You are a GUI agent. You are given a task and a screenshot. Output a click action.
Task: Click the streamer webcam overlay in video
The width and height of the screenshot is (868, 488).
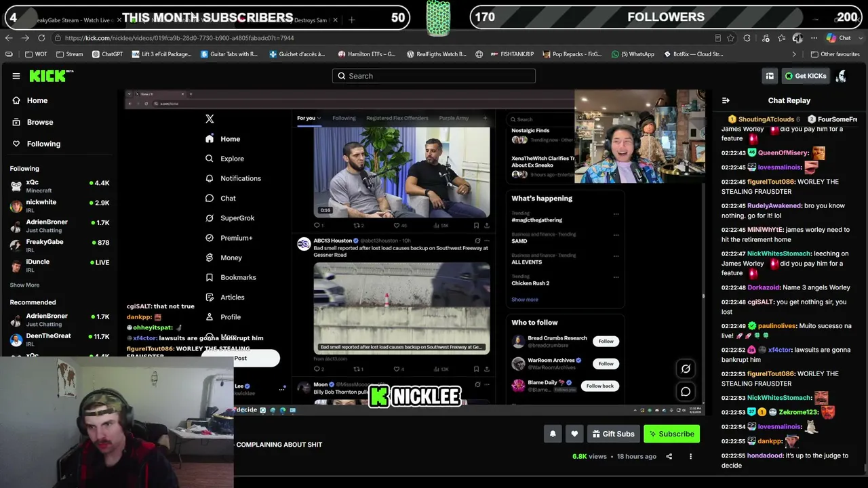pyautogui.click(x=639, y=137)
